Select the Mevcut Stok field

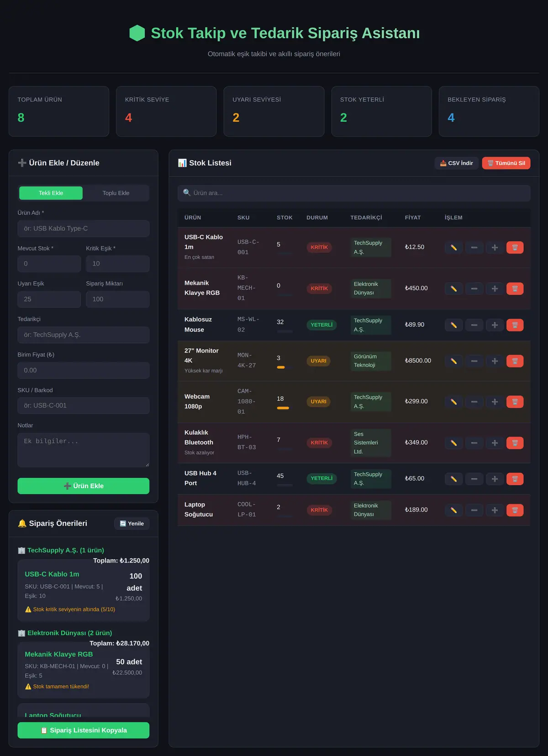49,264
